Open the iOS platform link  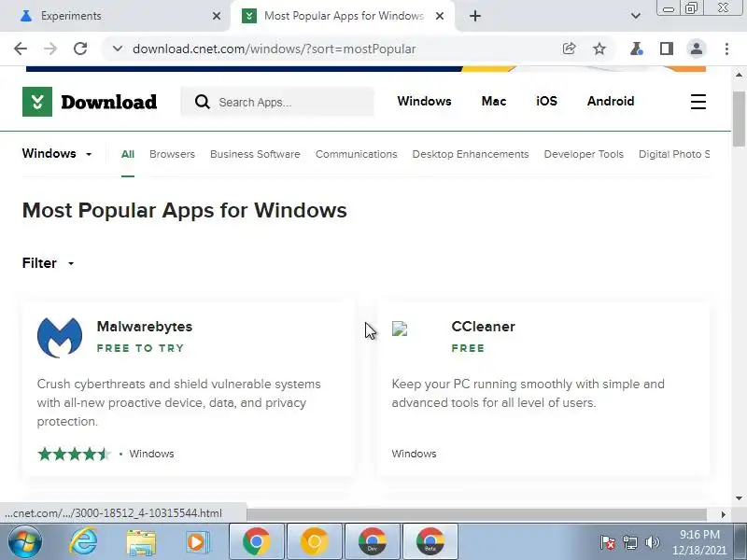(x=546, y=101)
